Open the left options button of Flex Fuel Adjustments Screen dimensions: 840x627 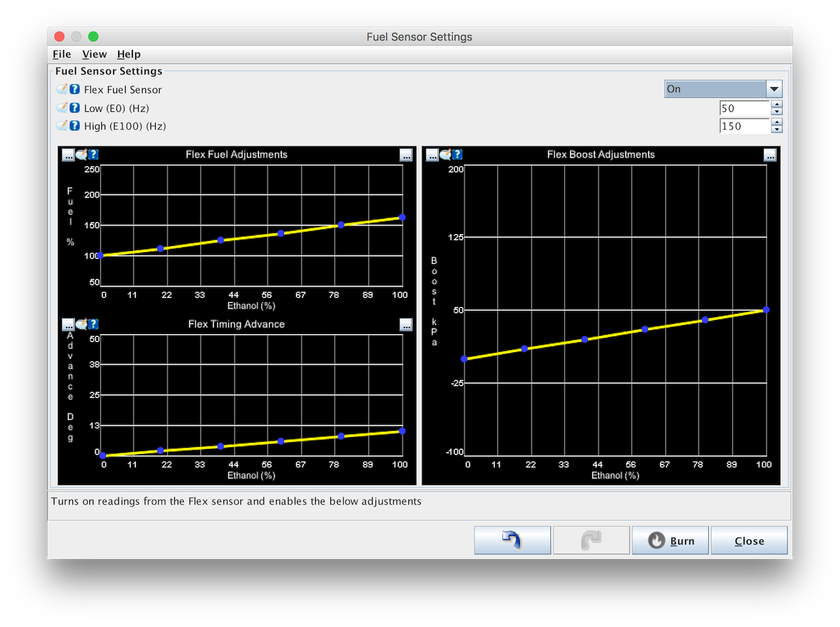pyautogui.click(x=68, y=155)
